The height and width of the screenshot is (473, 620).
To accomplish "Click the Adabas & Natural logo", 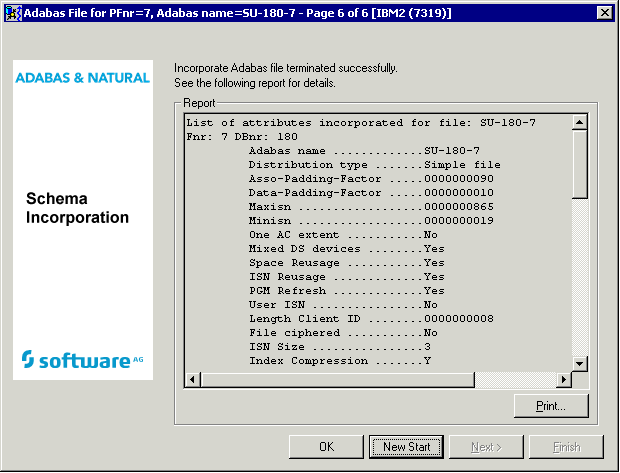I will 82,77.
